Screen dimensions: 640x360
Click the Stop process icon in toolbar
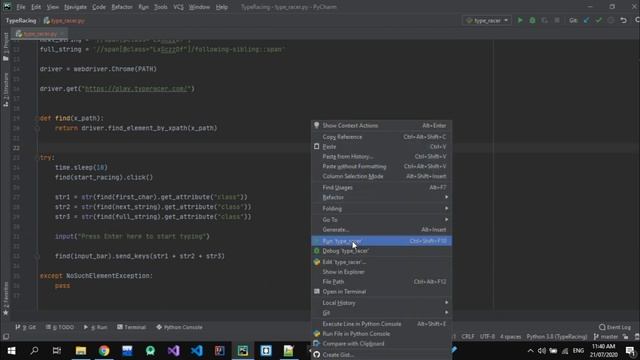coord(557,20)
